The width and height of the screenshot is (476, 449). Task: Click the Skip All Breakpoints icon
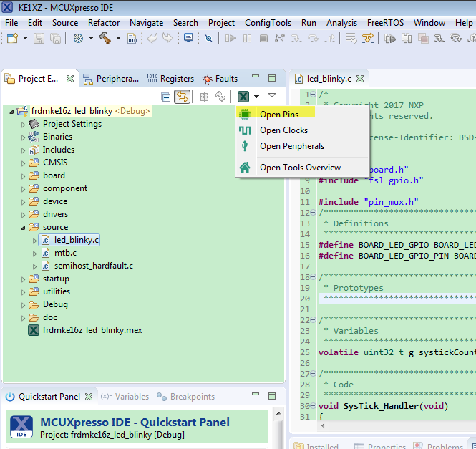[x=208, y=38]
